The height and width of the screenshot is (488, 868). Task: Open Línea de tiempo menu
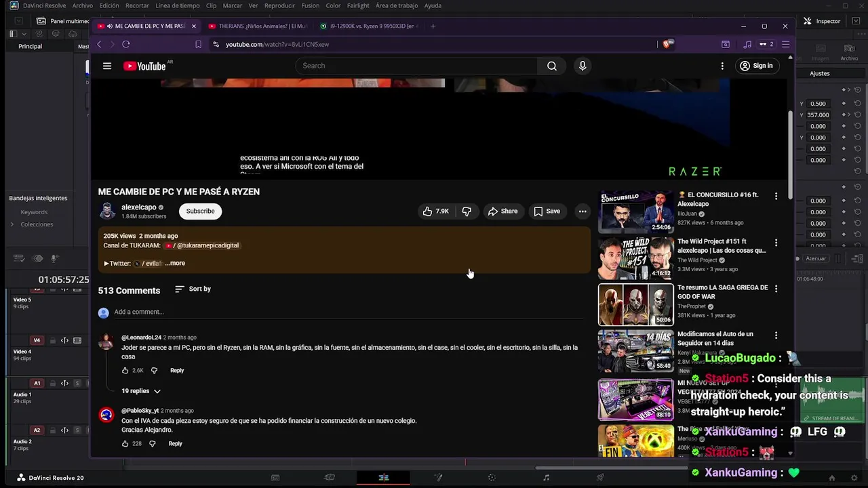178,5
